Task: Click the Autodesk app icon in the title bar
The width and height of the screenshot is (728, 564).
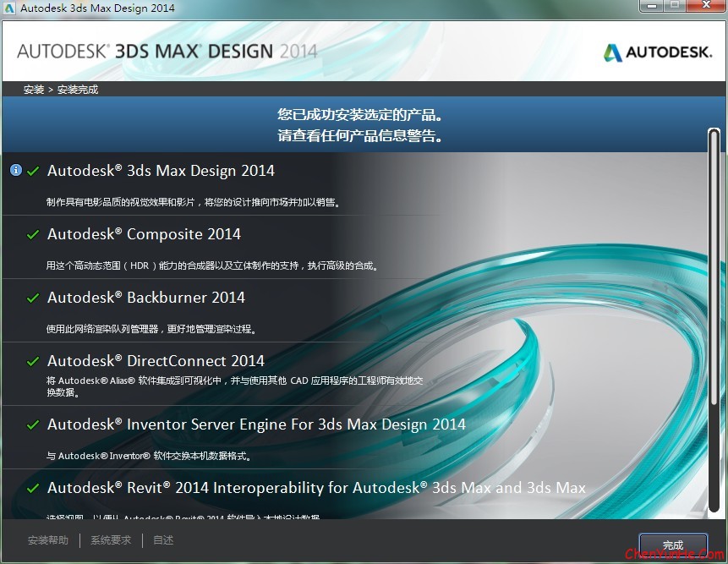Action: [x=9, y=8]
